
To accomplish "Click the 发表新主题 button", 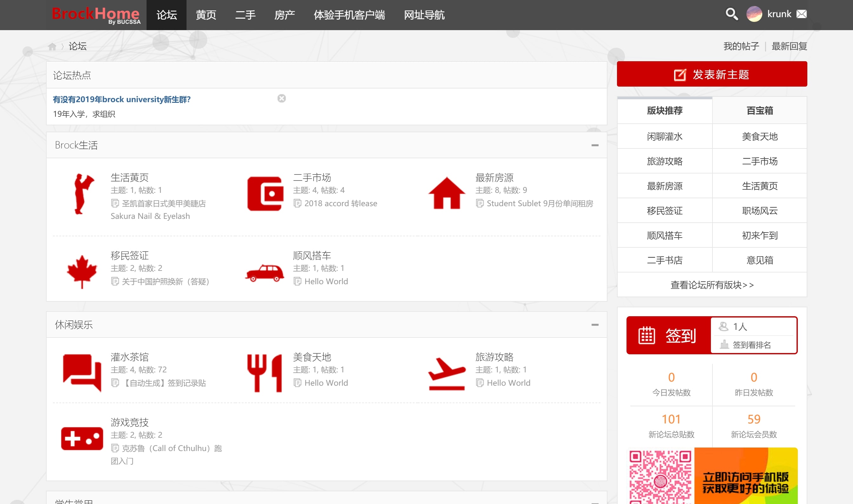I will 712,74.
